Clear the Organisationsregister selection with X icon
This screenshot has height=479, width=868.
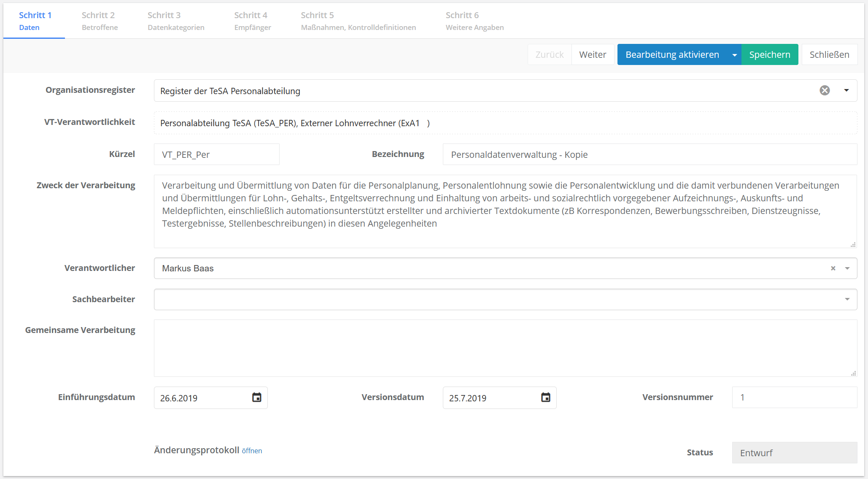click(825, 90)
